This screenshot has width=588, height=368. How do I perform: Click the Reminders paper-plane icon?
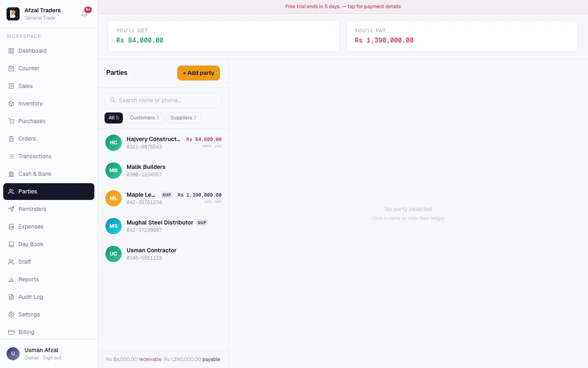(x=11, y=209)
